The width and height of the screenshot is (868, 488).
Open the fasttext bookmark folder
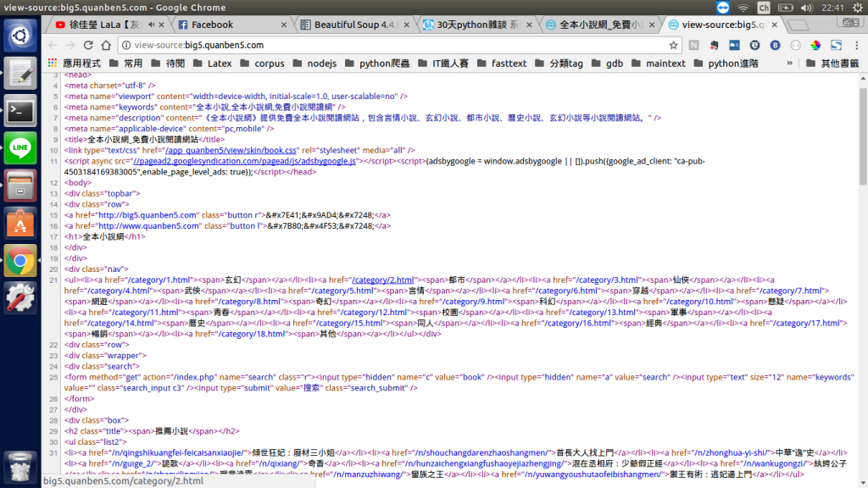coord(502,63)
